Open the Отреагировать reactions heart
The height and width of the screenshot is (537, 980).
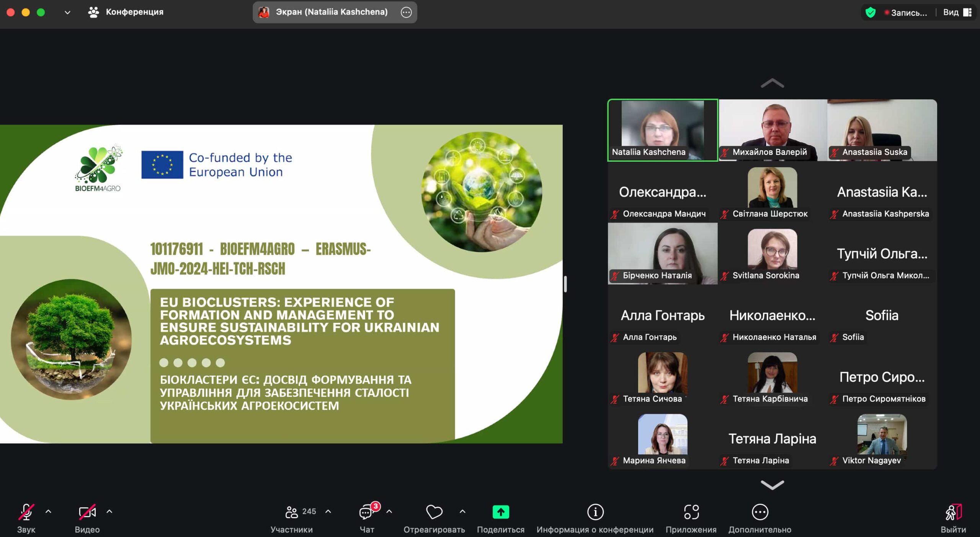434,512
